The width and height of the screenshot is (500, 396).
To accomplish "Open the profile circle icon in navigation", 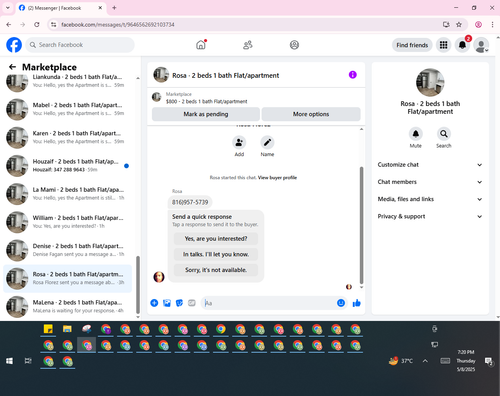I will 294,45.
